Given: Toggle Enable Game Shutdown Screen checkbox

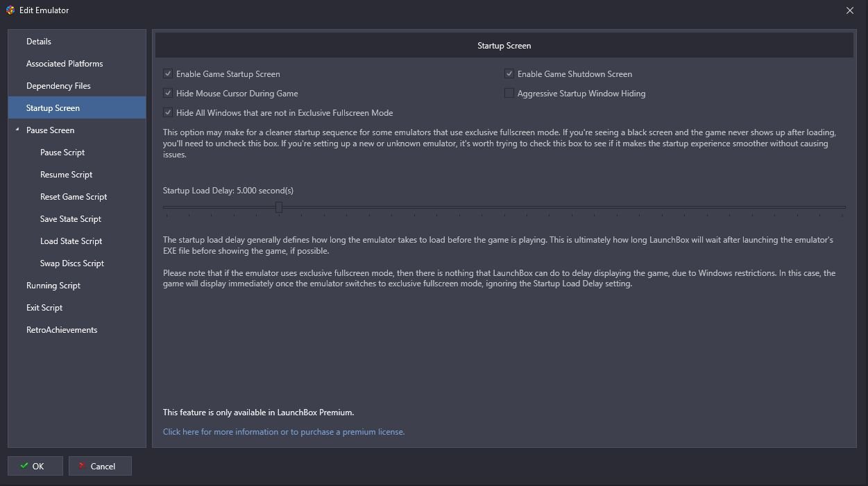Looking at the screenshot, I should (509, 73).
